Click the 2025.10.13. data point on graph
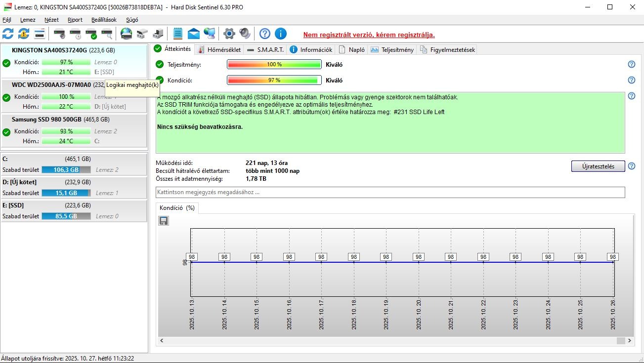The width and height of the screenshot is (644, 363). (x=192, y=262)
